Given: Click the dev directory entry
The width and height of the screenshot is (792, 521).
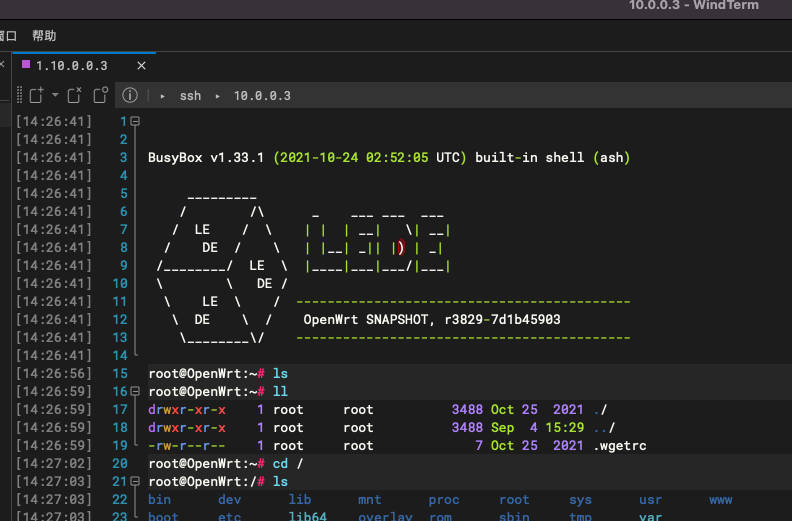Looking at the screenshot, I should pyautogui.click(x=230, y=500).
